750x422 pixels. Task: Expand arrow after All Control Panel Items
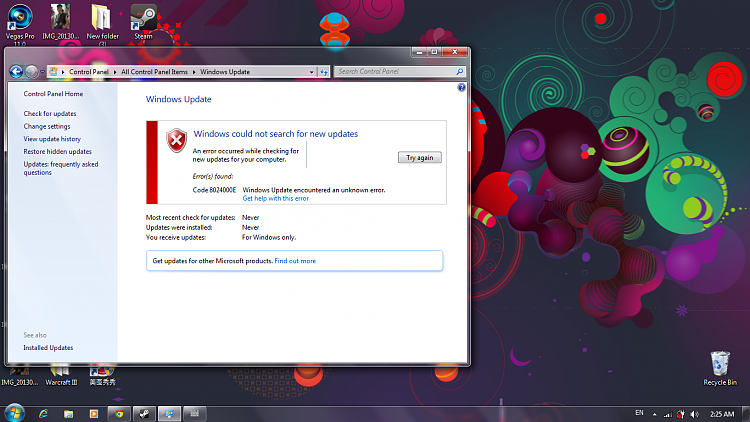194,72
